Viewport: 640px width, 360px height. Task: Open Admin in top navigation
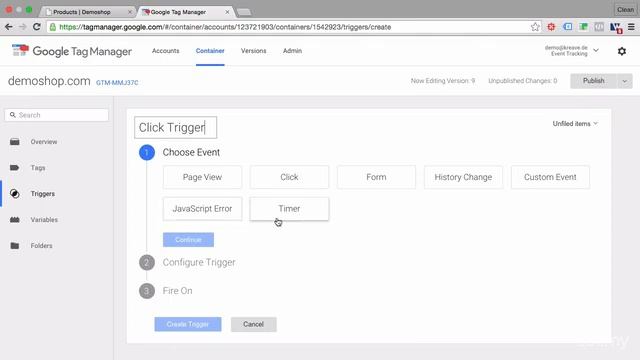(x=292, y=51)
